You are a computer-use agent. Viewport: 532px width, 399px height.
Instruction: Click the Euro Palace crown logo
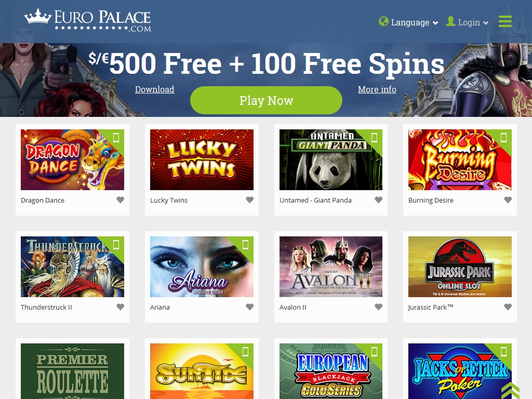(87, 21)
